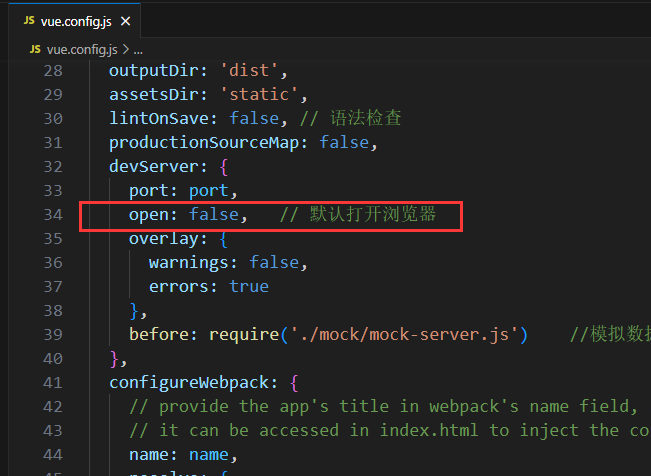The image size is (651, 476).
Task: Click the breadcrumb chevron separator
Action: point(125,50)
